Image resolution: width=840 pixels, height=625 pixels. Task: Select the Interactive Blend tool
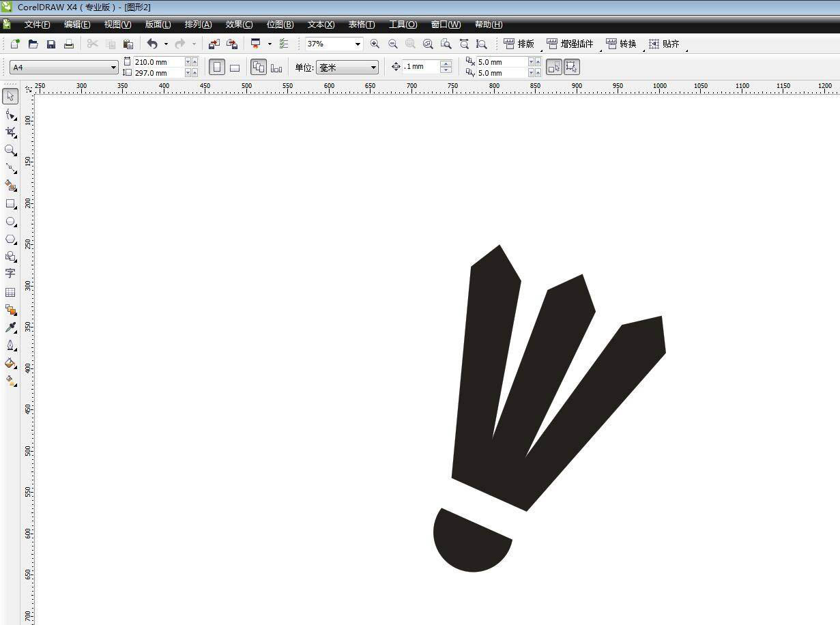[x=10, y=310]
